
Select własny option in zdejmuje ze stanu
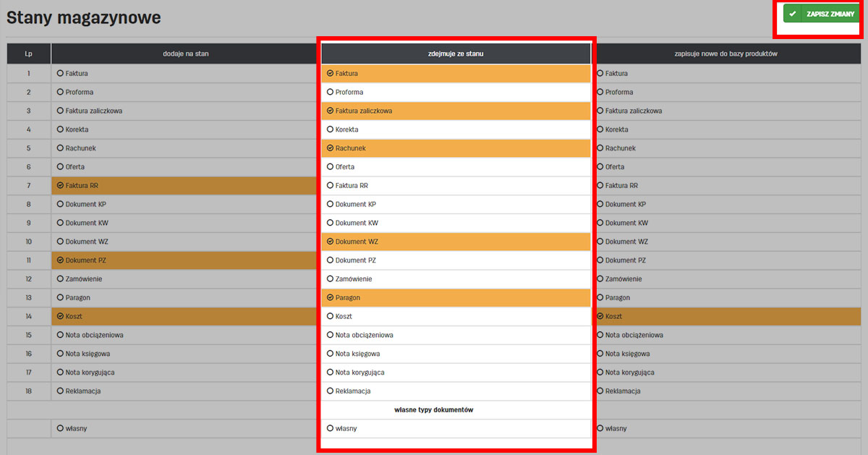[331, 428]
